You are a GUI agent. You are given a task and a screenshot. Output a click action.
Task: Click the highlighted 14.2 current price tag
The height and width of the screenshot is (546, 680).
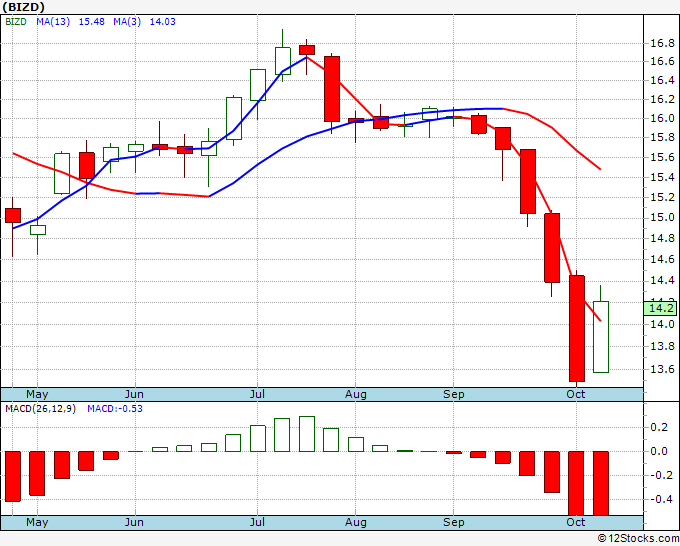coord(660,308)
